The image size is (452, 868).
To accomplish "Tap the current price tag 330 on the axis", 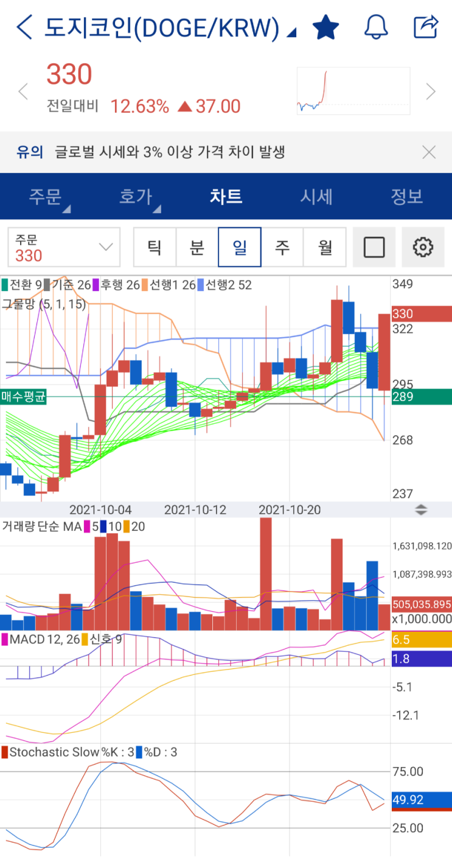I will (422, 314).
